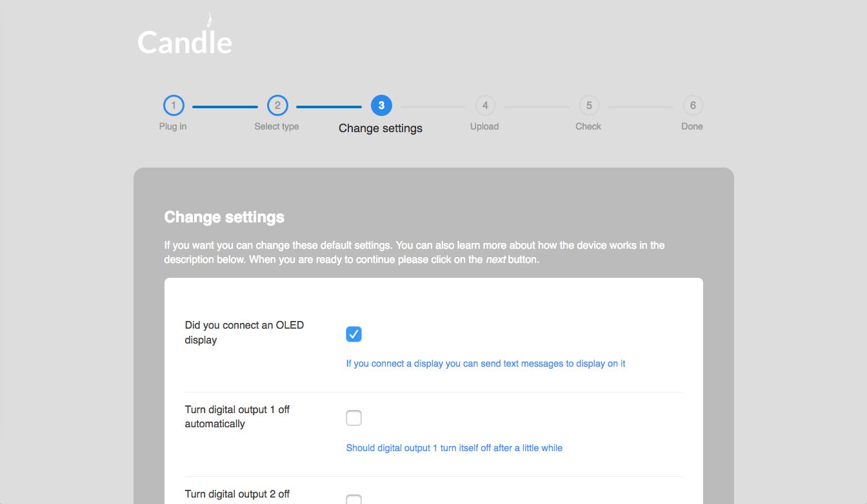Click "Turn digital output 1 off automatically" label
Screen dimensions: 867x504
tap(237, 417)
